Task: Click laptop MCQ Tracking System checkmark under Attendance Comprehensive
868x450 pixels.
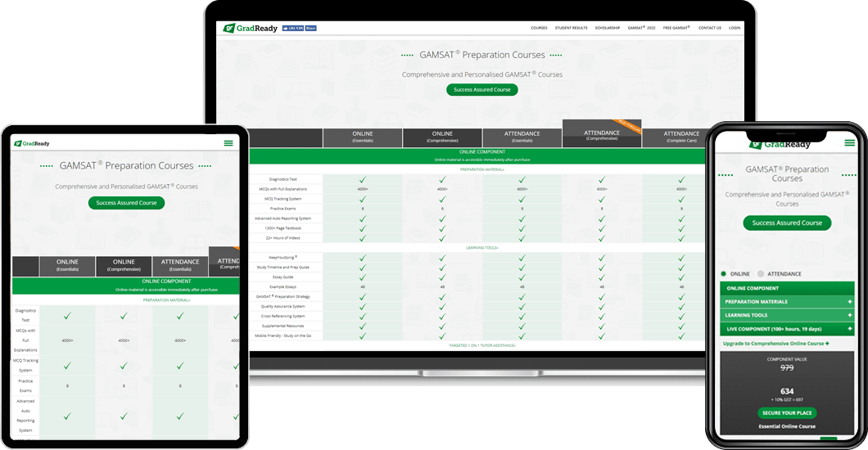Action: [602, 199]
